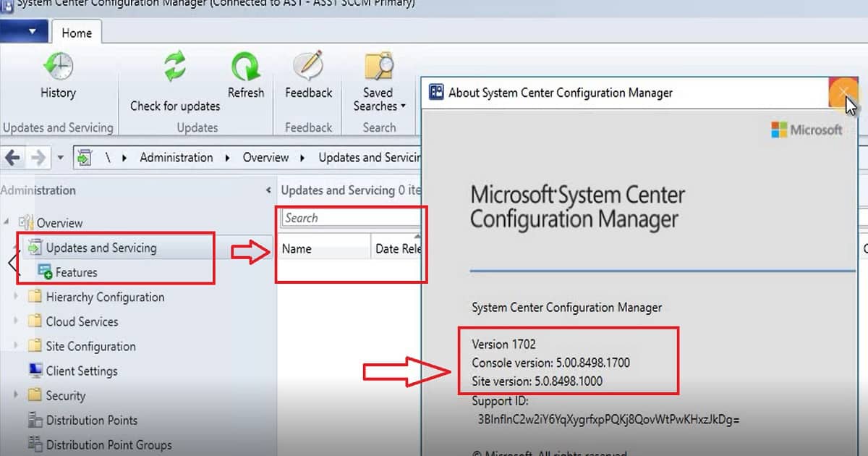Viewport: 868px width, 456px height.
Task: Click the Updates and Servicing tree icon
Action: [34, 248]
